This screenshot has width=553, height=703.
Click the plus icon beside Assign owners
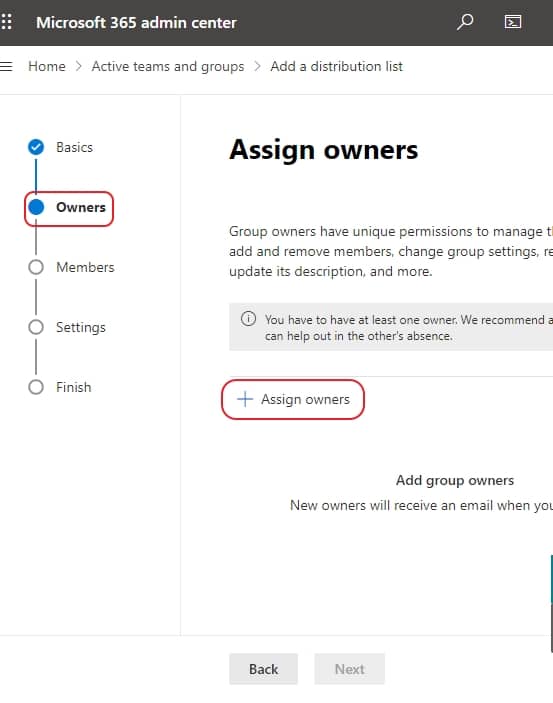245,399
